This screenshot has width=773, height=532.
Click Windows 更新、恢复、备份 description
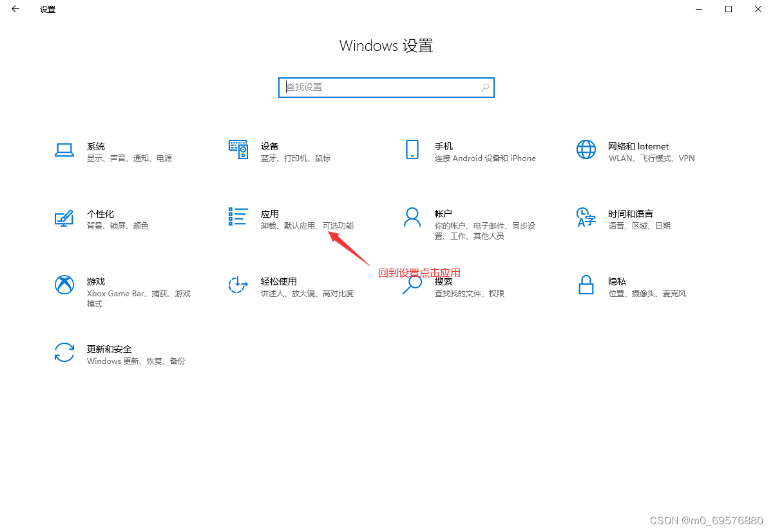point(136,361)
